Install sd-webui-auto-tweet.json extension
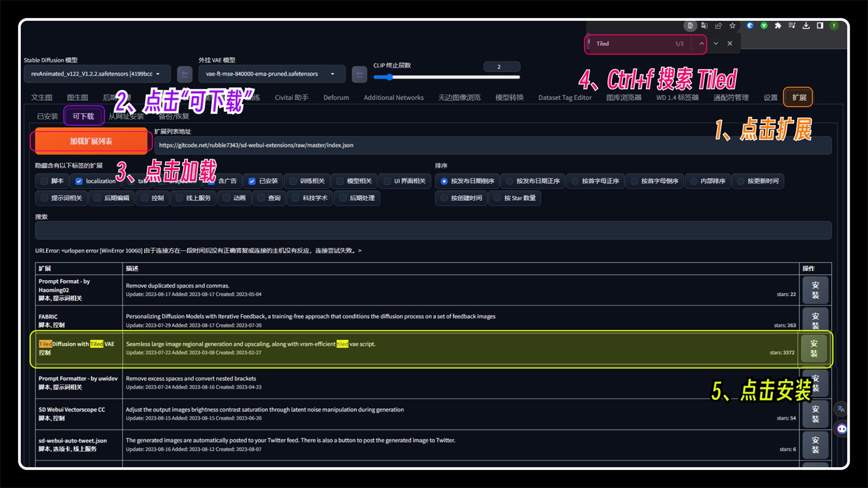 point(815,445)
